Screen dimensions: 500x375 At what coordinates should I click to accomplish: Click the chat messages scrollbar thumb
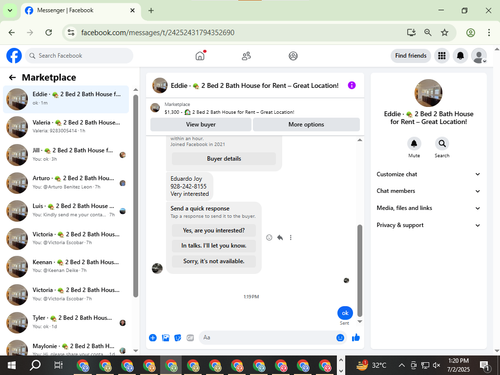pyautogui.click(x=360, y=270)
